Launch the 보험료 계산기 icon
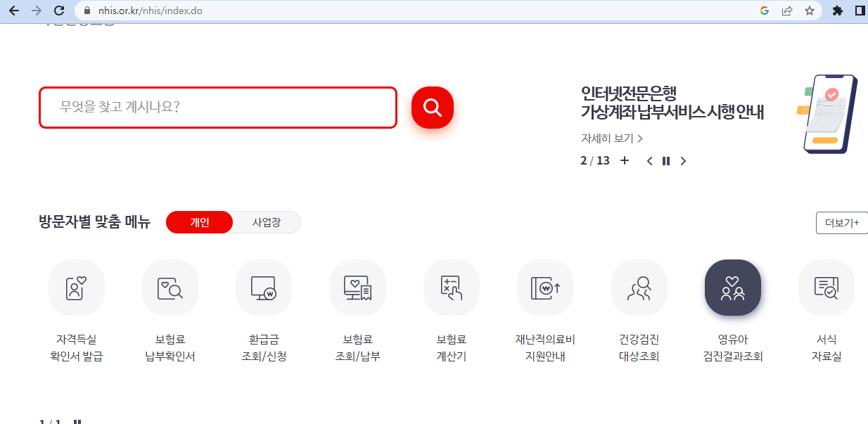Screen dimensions: 868x424 click(451, 287)
